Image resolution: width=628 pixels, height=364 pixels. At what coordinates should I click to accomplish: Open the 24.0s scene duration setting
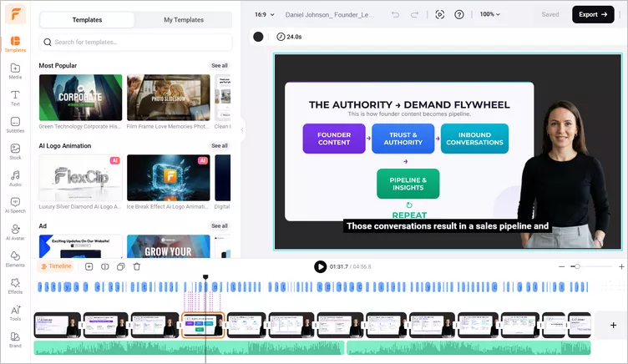tap(289, 37)
